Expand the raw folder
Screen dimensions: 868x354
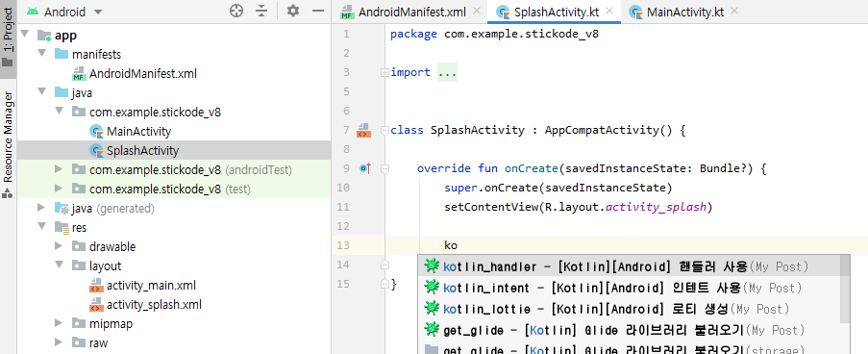[x=59, y=342]
